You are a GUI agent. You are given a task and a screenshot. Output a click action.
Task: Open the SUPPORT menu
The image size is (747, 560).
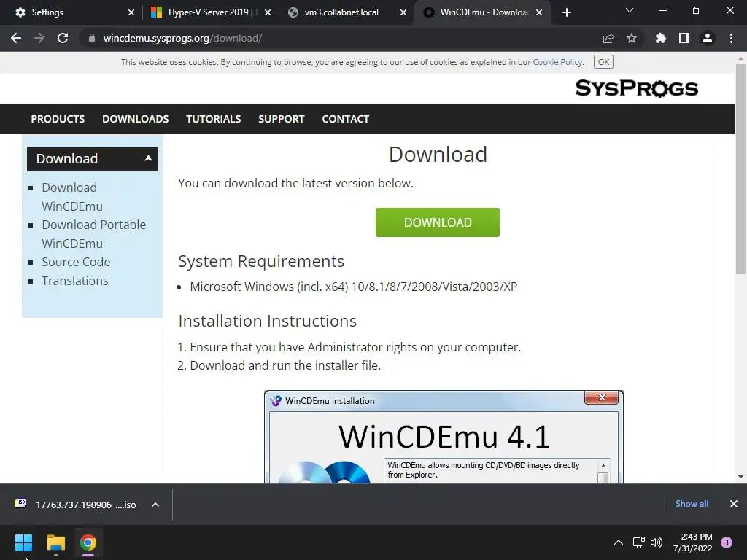click(281, 119)
